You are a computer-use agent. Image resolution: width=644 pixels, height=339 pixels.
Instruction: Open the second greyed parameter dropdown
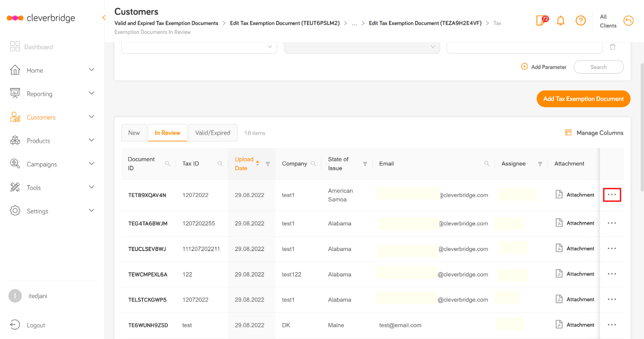pyautogui.click(x=362, y=47)
